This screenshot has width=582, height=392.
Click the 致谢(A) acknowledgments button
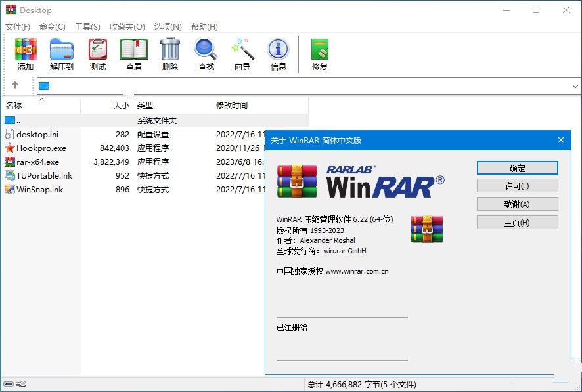(518, 204)
